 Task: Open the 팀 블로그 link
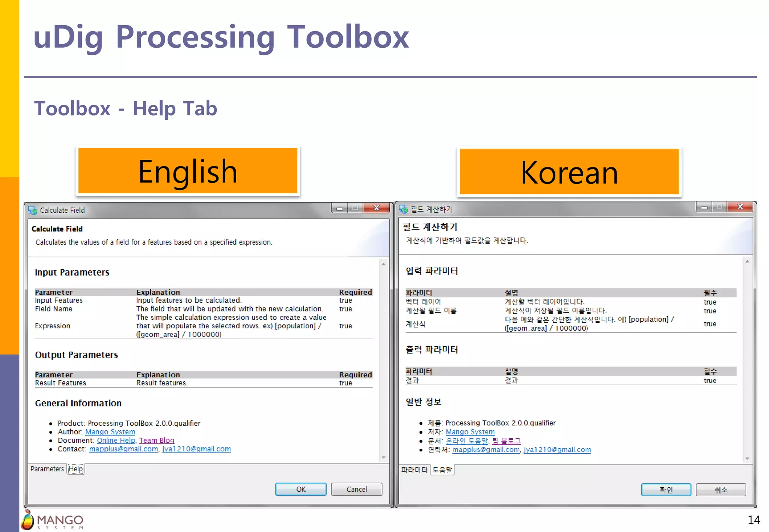[507, 441]
